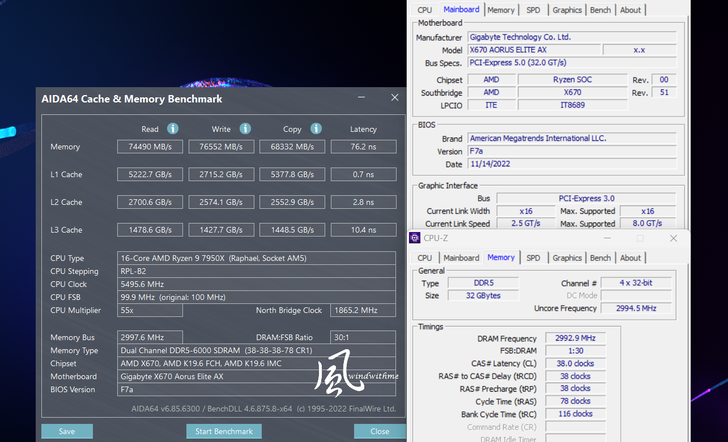Viewport: 728px width, 442px height.
Task: Click the info icon beside Write column
Action: [x=245, y=129]
